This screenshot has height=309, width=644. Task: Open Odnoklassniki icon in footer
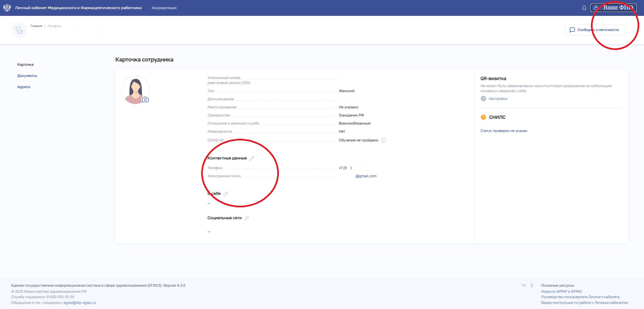pyautogui.click(x=532, y=285)
